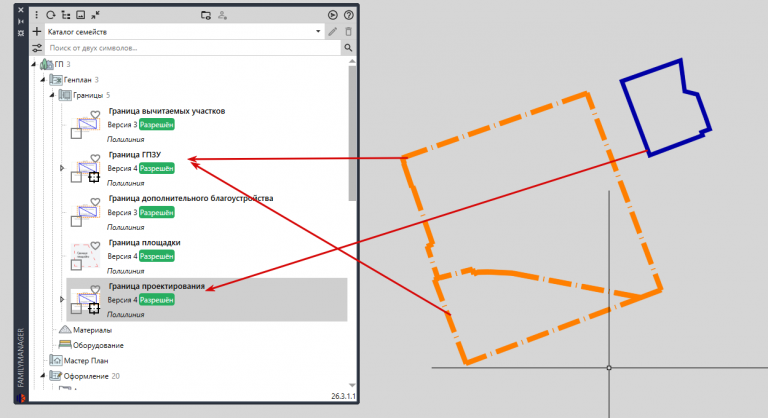Favorite Граница дополнительного благоустройства with heart
768x418 pixels.
[x=96, y=201]
